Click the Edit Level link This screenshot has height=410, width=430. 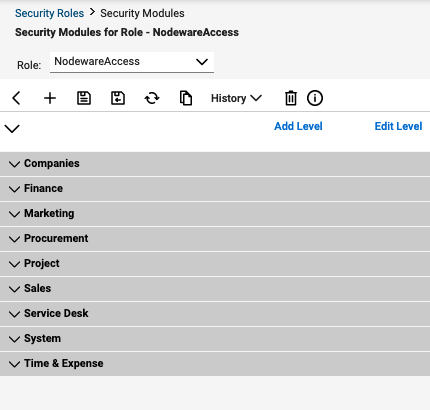[398, 126]
